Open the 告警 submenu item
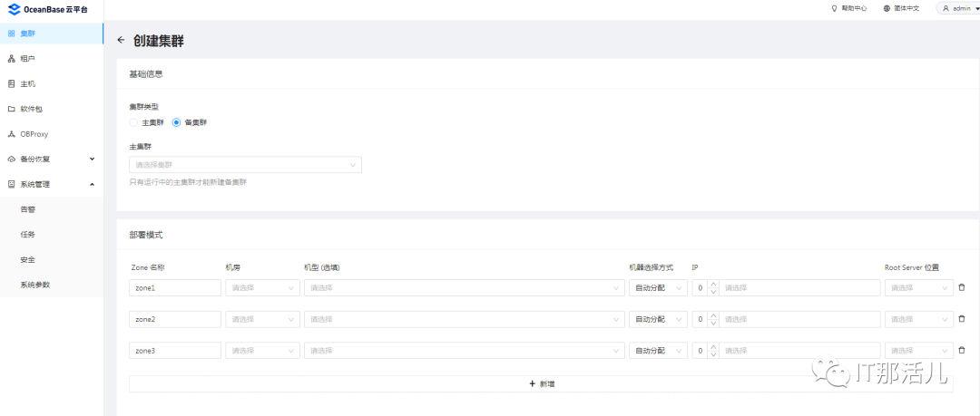 point(51,209)
